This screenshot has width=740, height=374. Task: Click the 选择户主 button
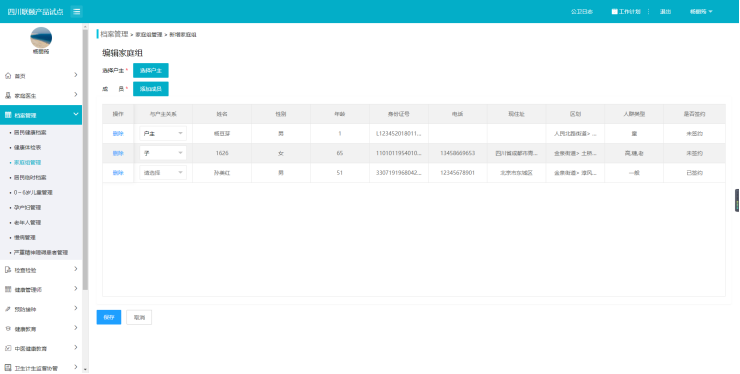[x=151, y=70]
